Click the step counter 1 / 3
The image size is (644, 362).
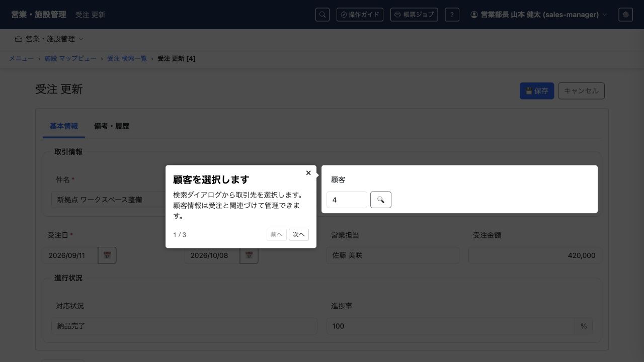click(180, 235)
